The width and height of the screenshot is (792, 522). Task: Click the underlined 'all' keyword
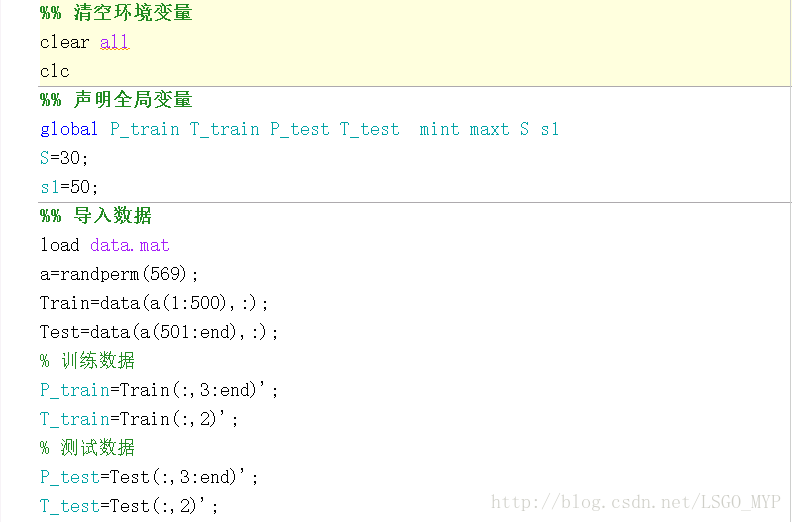[115, 42]
